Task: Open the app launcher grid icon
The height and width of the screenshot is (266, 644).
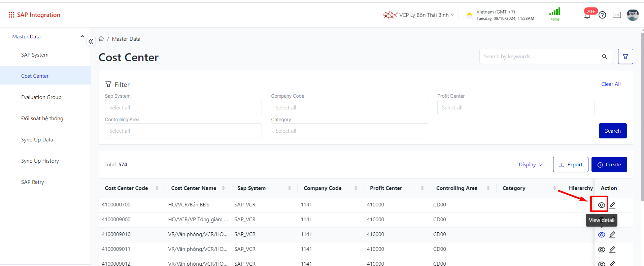Action: (11, 15)
